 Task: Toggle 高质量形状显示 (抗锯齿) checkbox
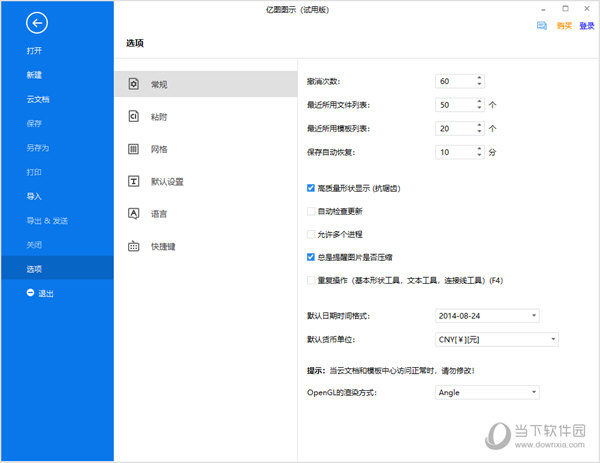311,188
